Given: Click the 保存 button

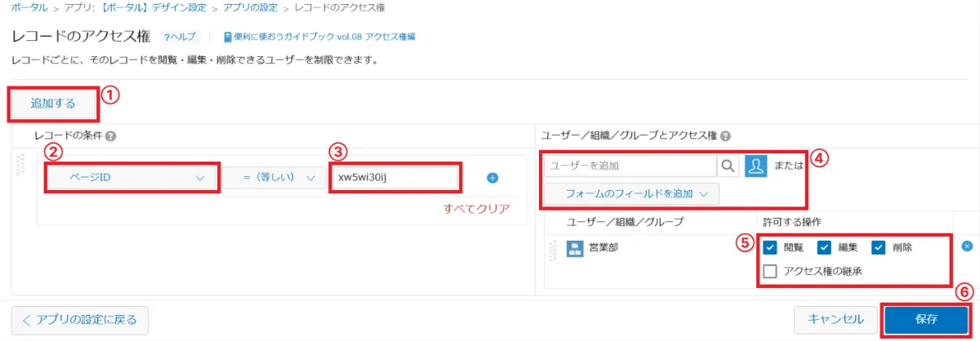Looking at the screenshot, I should click(x=926, y=319).
